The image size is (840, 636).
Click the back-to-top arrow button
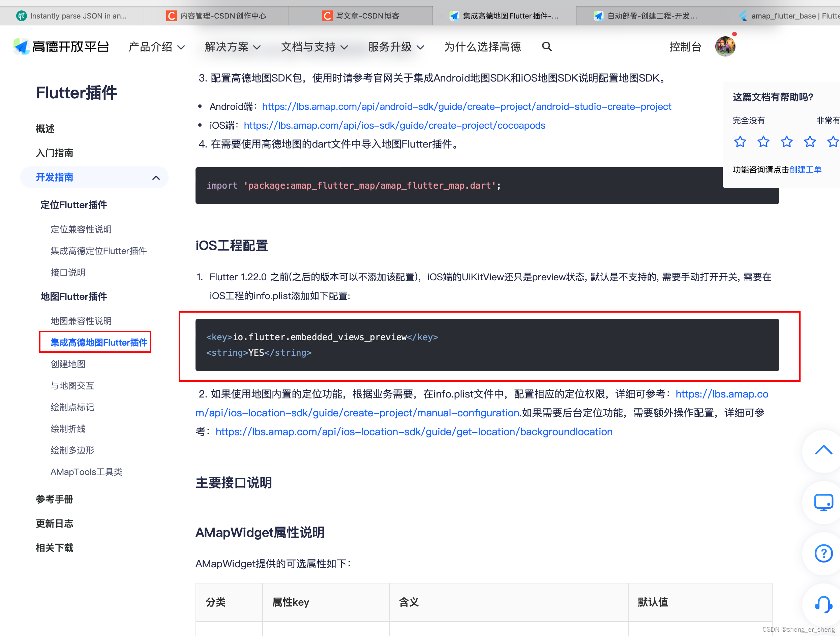pyautogui.click(x=823, y=450)
